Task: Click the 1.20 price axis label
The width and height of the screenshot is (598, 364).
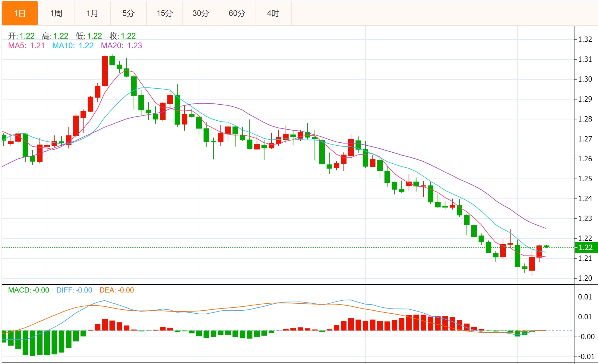Action: (x=585, y=278)
